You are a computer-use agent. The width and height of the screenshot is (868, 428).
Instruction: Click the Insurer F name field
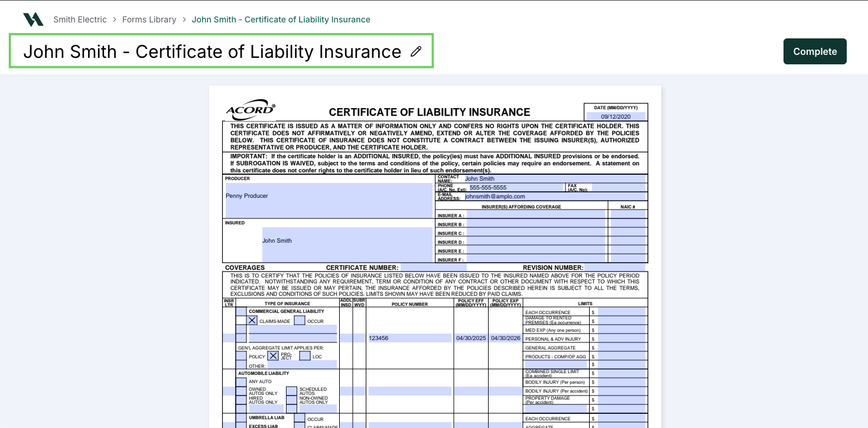(x=536, y=259)
